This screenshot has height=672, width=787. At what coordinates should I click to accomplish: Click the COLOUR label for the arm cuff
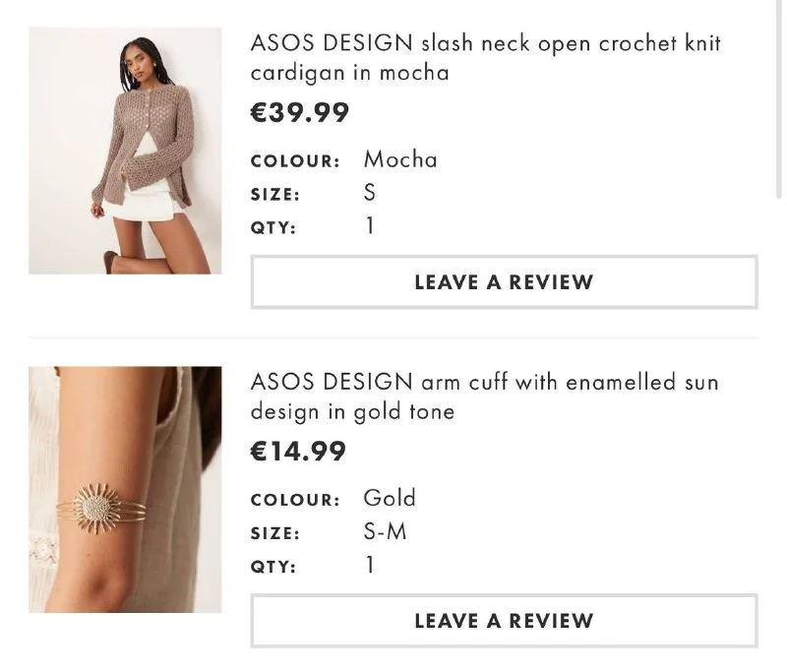(x=295, y=499)
